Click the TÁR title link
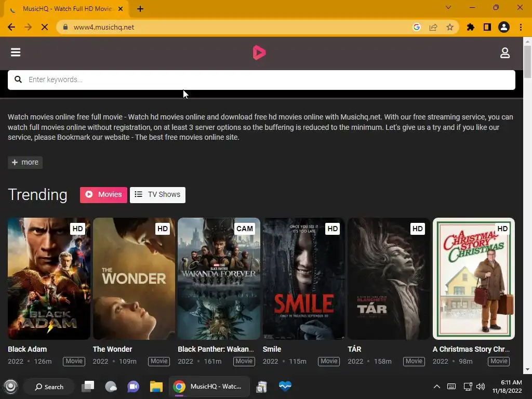 (x=354, y=349)
